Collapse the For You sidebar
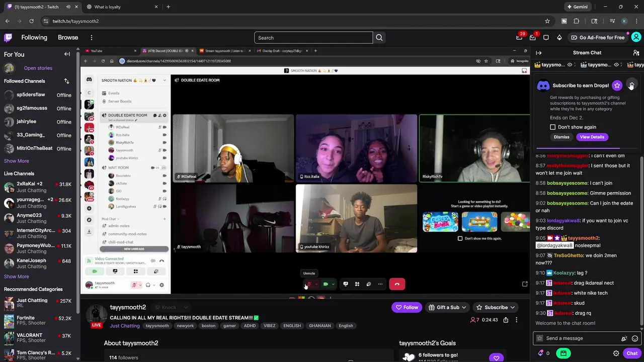644x362 pixels. [67, 54]
